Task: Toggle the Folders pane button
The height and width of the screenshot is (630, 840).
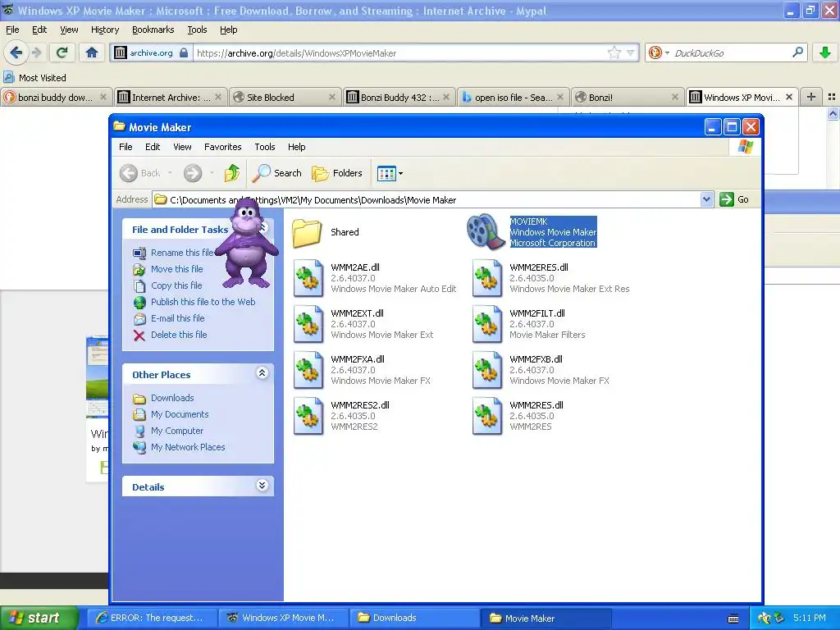Action: [337, 173]
